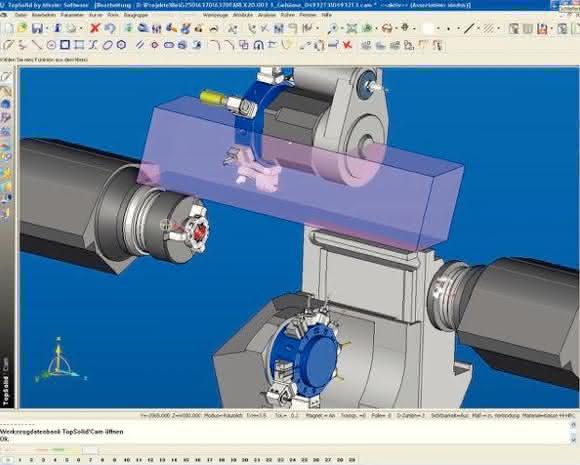Screen dimensions: 580x465
Task: Select the chamfer tool next to fillet
Action: (229, 45)
